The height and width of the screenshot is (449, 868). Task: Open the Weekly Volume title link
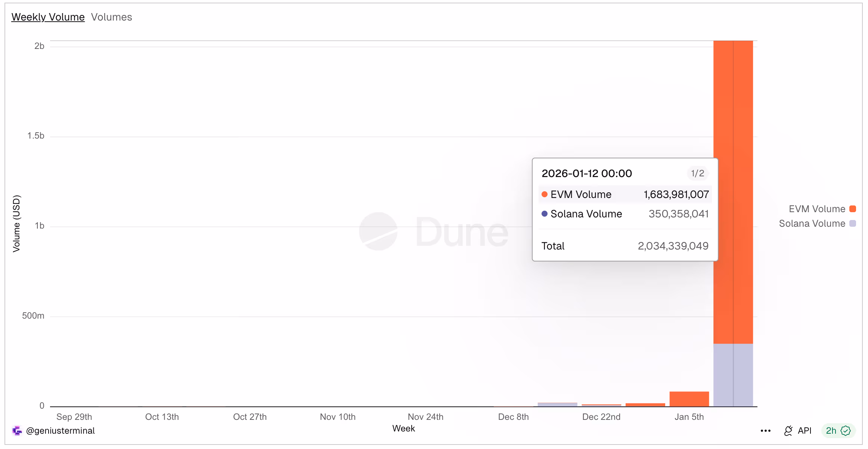(x=48, y=17)
